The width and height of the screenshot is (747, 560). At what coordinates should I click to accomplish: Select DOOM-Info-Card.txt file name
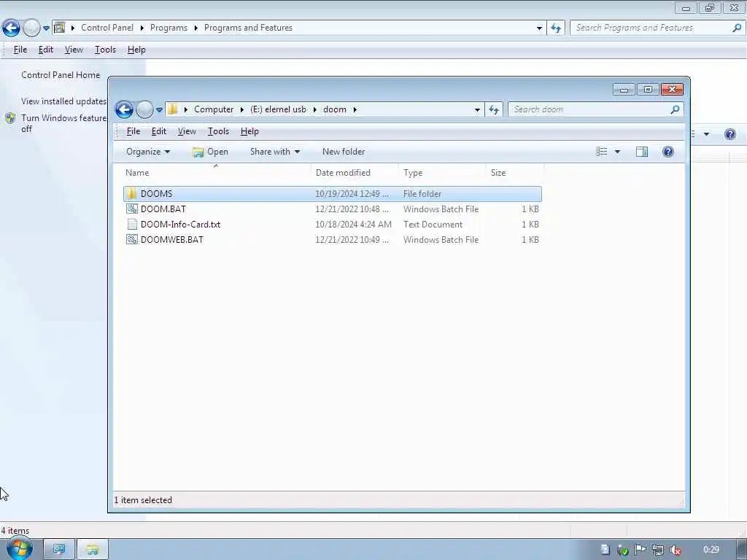[x=181, y=225]
